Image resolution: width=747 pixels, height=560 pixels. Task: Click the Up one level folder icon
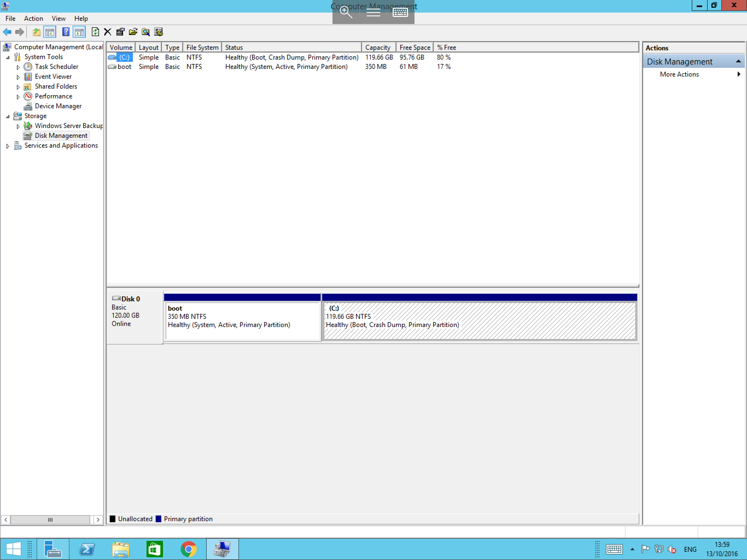pyautogui.click(x=36, y=32)
